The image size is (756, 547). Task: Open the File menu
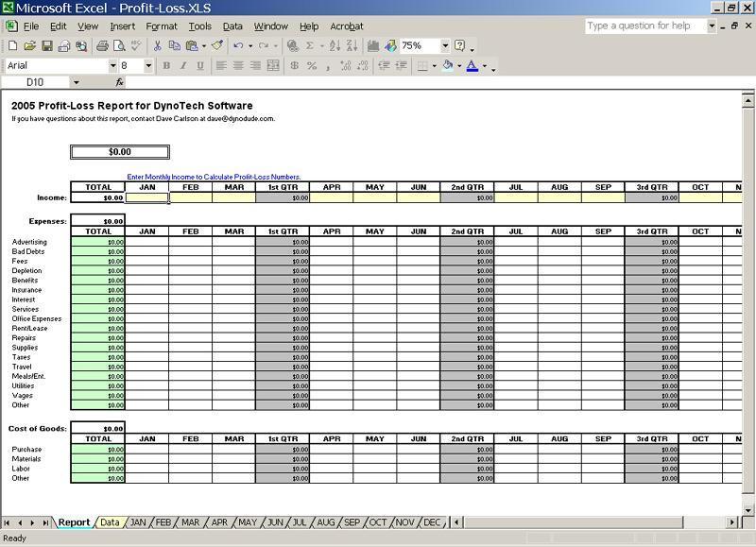tap(31, 26)
